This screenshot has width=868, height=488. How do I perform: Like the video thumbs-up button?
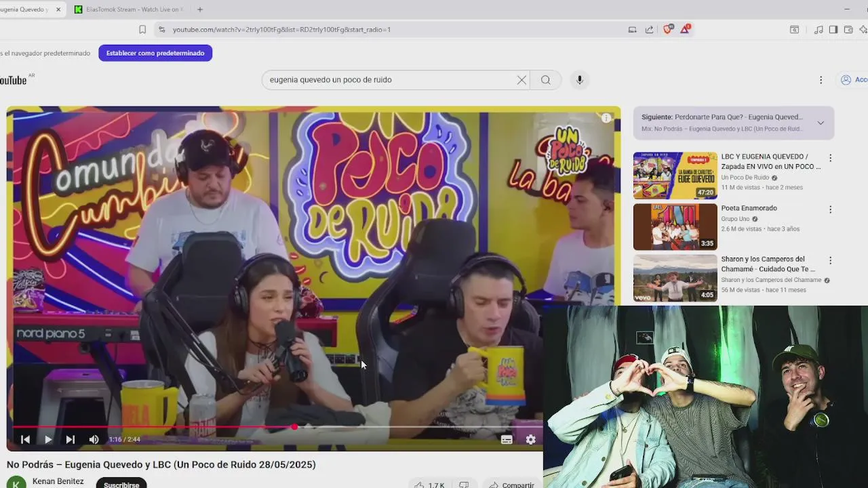pos(429,484)
